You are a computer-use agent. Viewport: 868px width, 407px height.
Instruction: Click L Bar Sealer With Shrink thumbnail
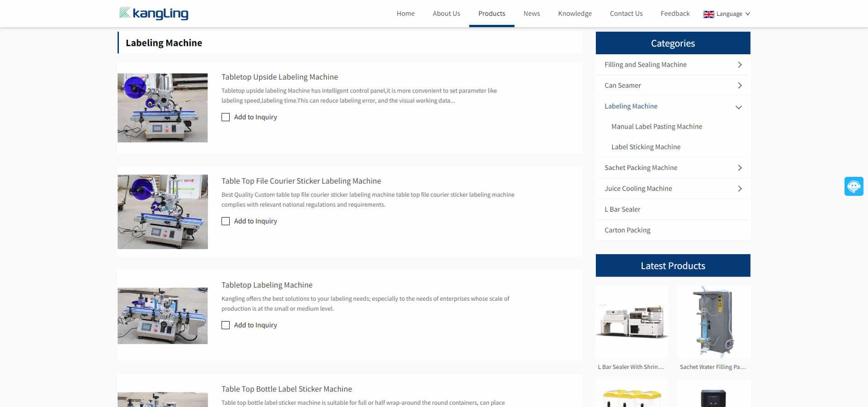pos(632,322)
